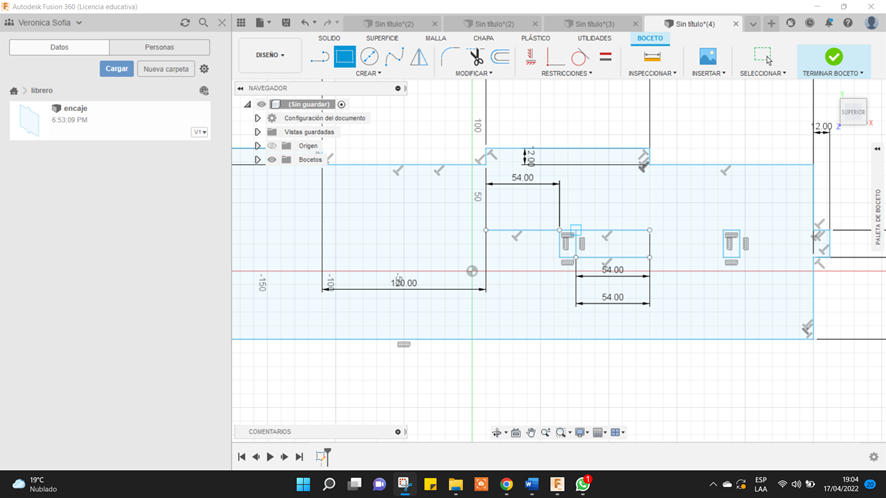886x498 pixels.
Task: Expand Vistas guardadas node
Action: coord(258,132)
